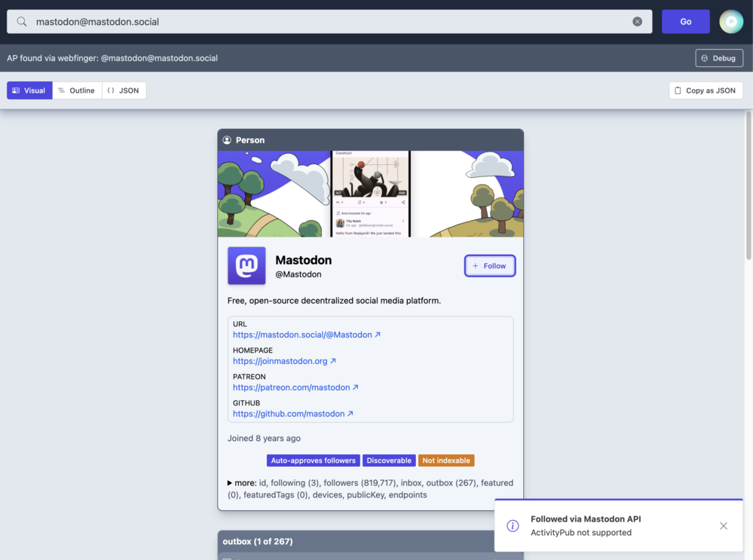Screen dimensions: 753x560
Task: Copy the result as JSON
Action: pos(706,90)
